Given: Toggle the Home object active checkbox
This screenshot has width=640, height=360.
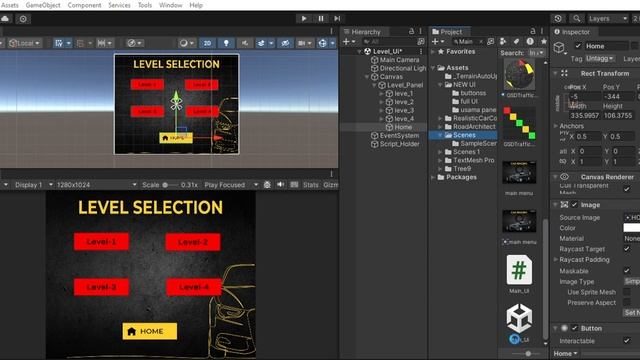Looking at the screenshot, I should (578, 46).
